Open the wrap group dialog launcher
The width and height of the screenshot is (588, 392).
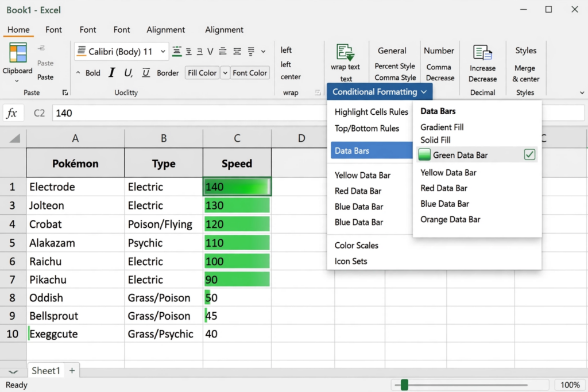point(318,92)
